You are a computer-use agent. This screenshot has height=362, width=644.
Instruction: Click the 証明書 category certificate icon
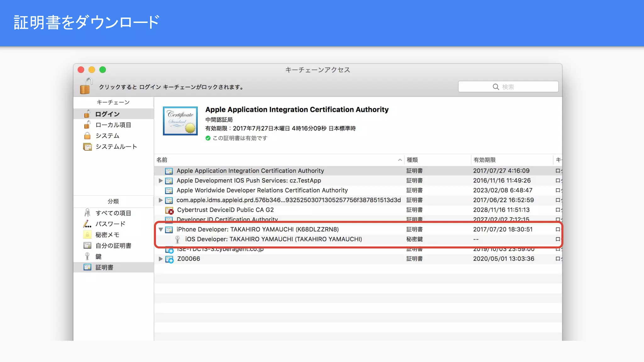87,267
